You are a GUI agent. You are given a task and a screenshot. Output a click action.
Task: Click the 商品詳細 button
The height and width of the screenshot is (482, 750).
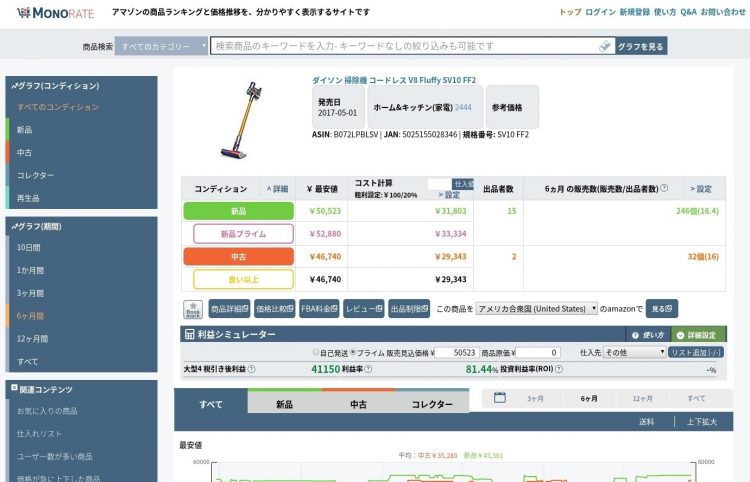tap(229, 309)
